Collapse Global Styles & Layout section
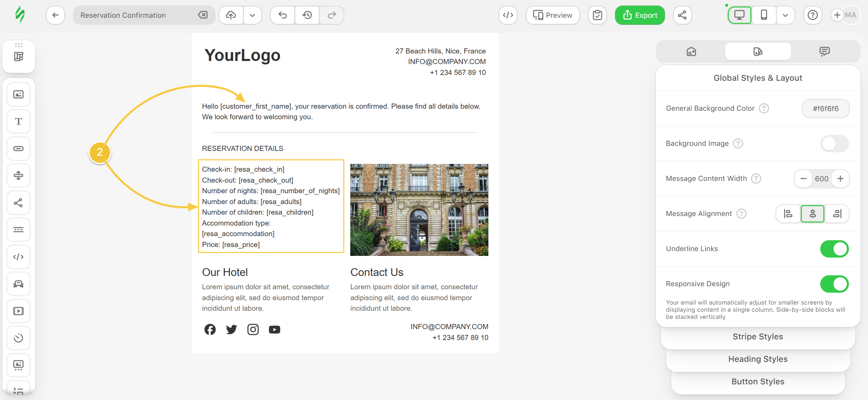The width and height of the screenshot is (868, 400). [x=758, y=78]
